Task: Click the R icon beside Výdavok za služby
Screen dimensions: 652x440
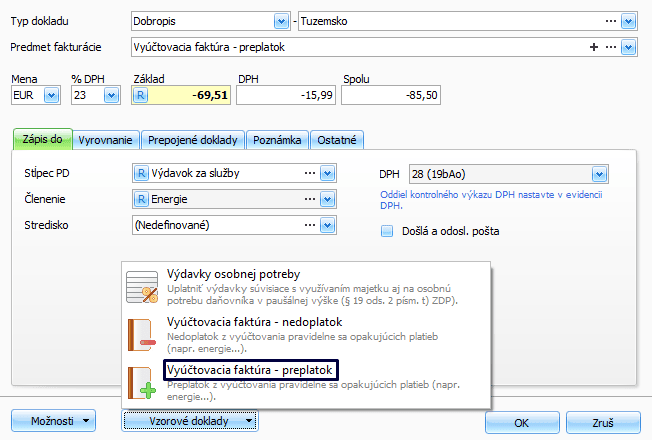Action: 141,173
